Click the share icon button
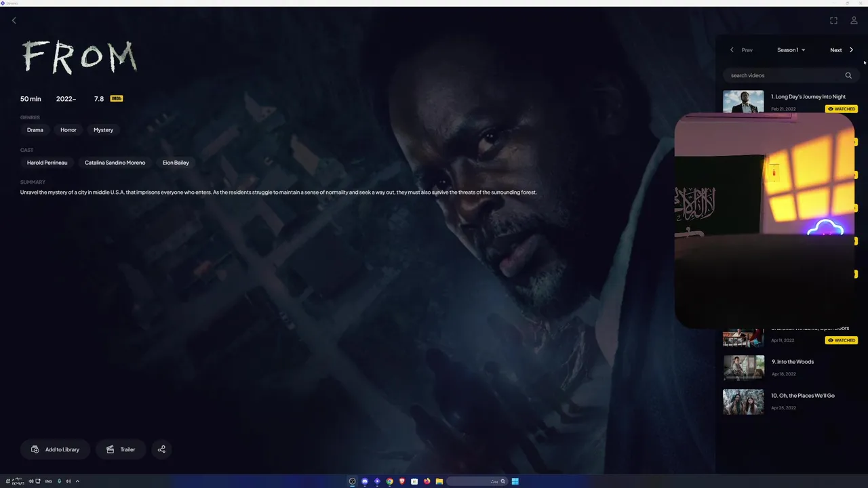This screenshot has height=488, width=868. (161, 449)
